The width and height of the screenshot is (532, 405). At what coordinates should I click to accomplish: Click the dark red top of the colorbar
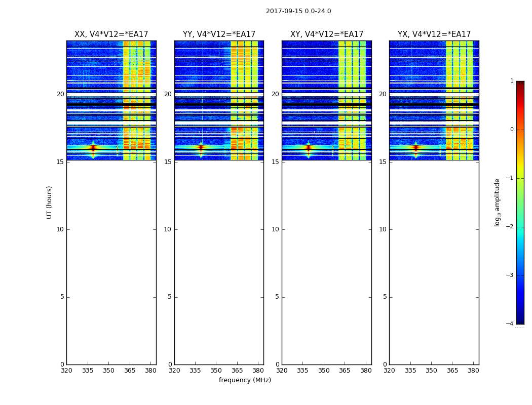coord(520,84)
